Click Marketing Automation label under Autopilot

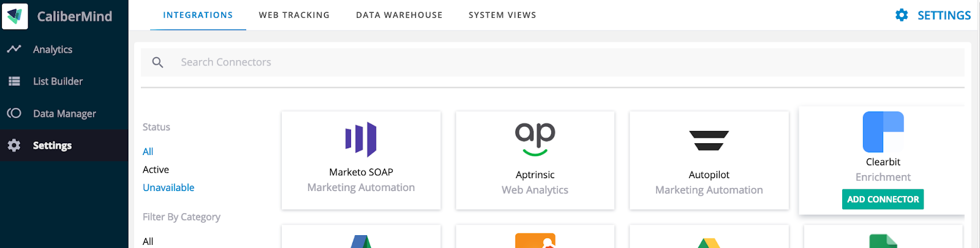pyautogui.click(x=709, y=190)
